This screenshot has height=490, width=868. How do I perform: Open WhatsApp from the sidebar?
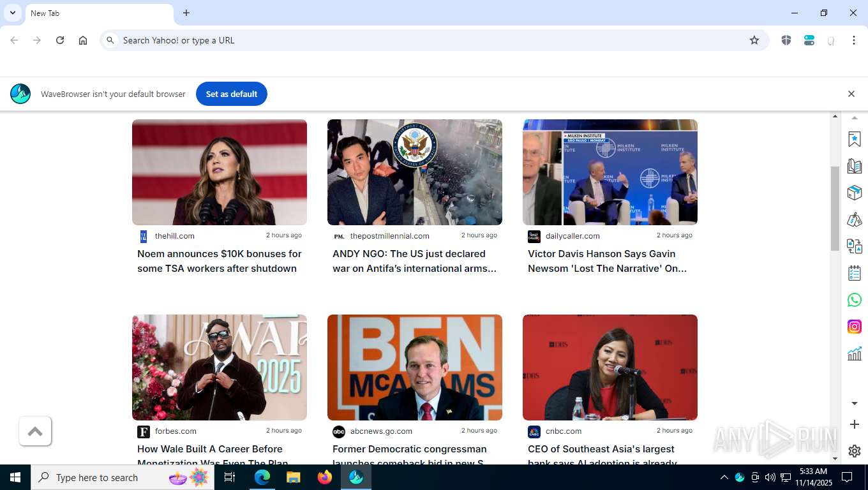[854, 300]
